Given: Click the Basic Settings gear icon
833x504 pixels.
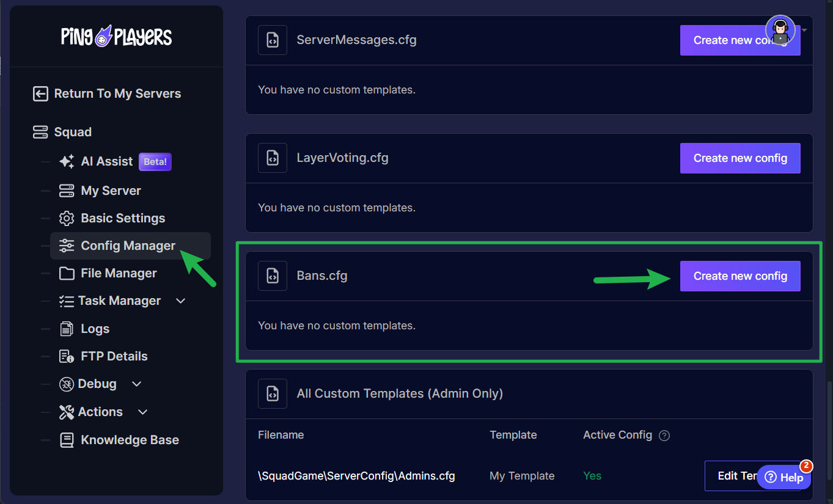Looking at the screenshot, I should [x=67, y=218].
